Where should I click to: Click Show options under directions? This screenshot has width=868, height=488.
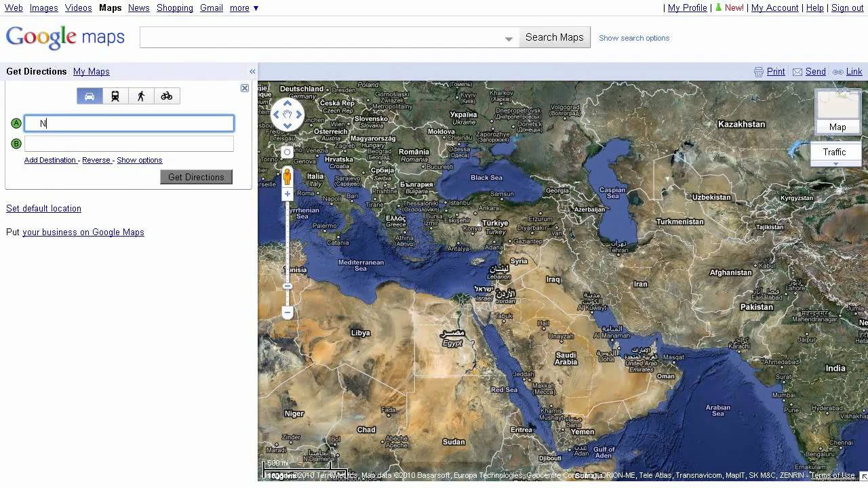140,160
